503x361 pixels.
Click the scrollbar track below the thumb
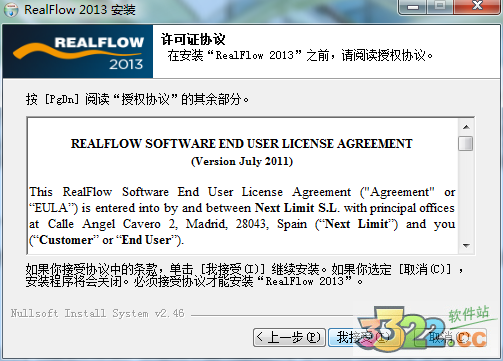coord(466,195)
